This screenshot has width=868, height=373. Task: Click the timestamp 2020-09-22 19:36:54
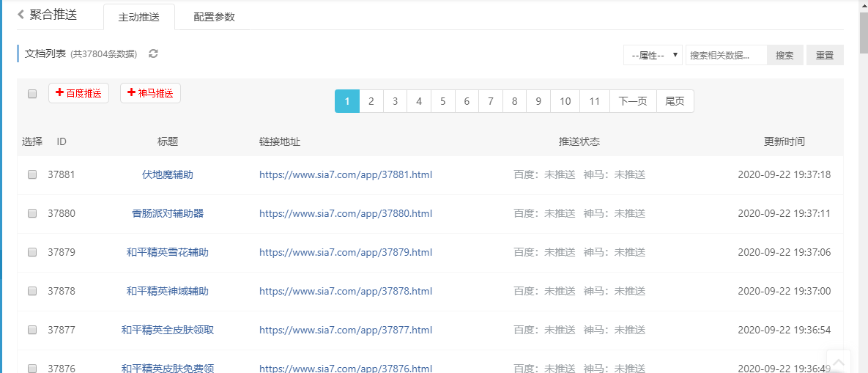coord(784,329)
